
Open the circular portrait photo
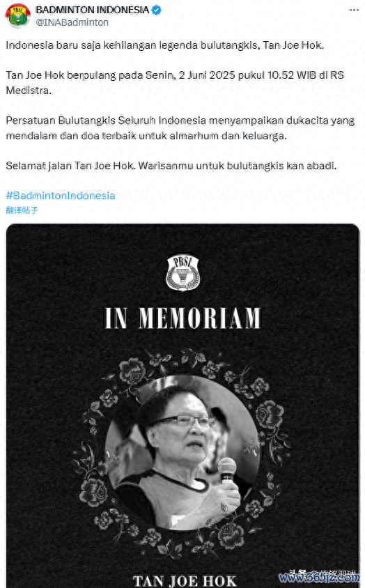point(182,453)
